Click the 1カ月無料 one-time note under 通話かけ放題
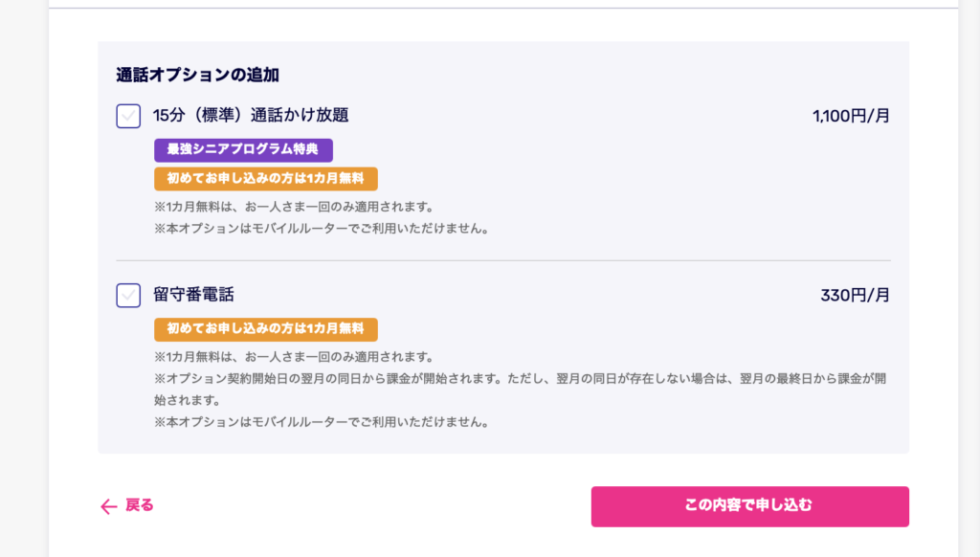980x557 pixels. pos(294,207)
